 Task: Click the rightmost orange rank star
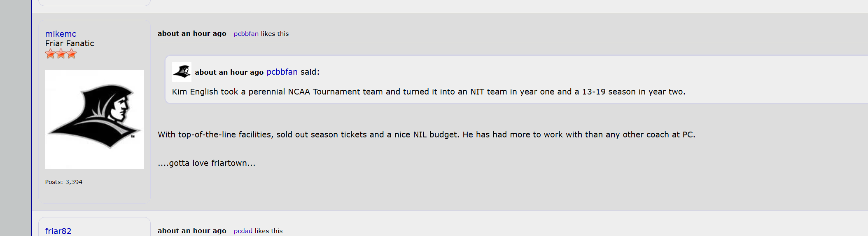coord(72,54)
